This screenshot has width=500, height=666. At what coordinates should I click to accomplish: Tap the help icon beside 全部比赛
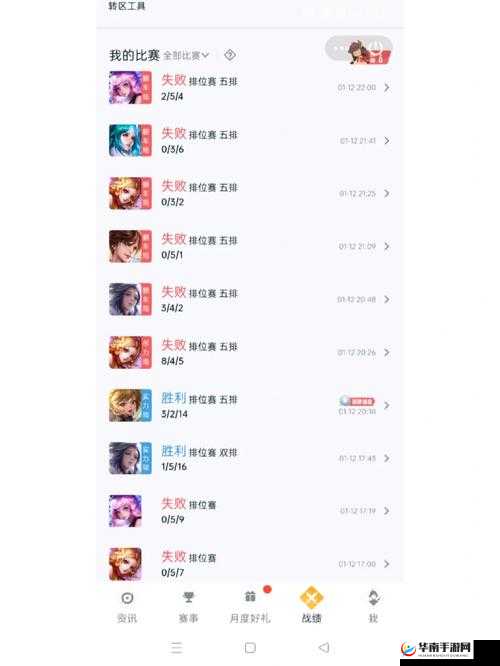(x=230, y=55)
